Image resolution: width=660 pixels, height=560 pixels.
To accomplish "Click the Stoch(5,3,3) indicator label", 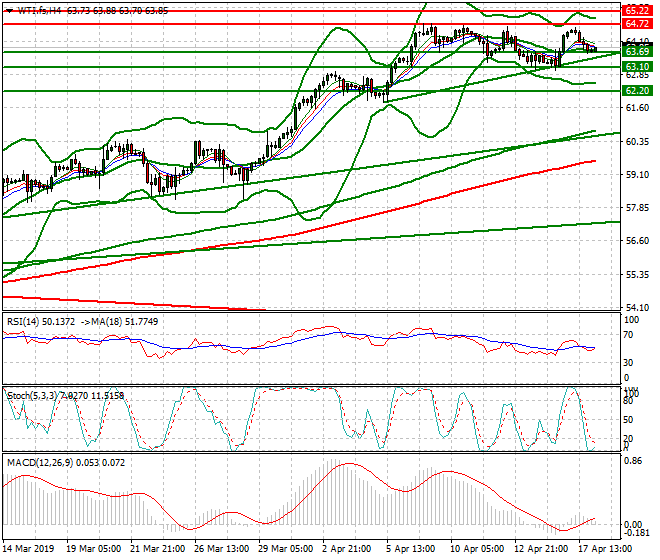I will point(32,396).
